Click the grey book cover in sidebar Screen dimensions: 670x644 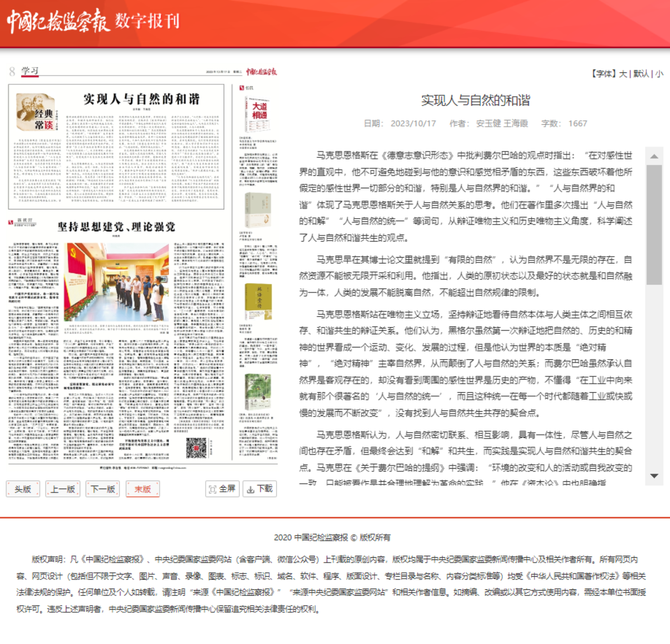pyautogui.click(x=258, y=209)
